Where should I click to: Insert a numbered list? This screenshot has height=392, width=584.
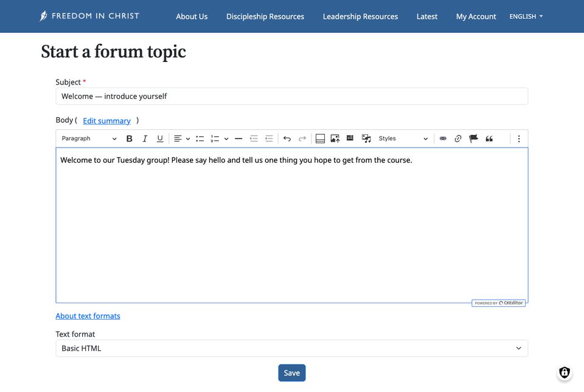click(x=215, y=139)
